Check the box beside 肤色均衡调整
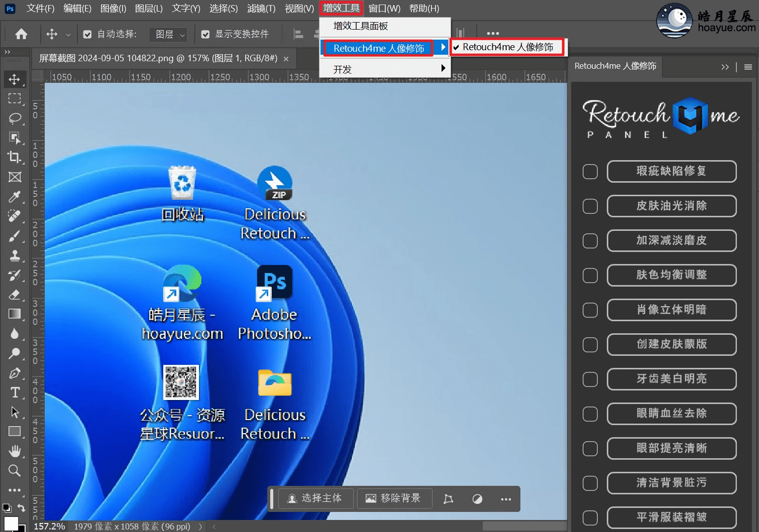This screenshot has width=759, height=532. (590, 276)
